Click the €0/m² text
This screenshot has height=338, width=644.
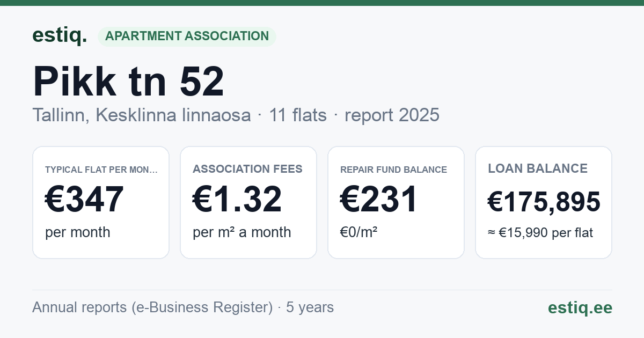(359, 232)
